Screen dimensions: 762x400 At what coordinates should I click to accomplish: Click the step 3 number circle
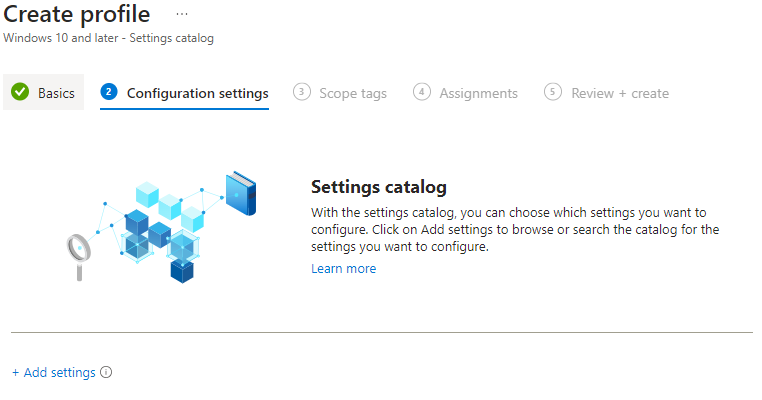click(301, 92)
